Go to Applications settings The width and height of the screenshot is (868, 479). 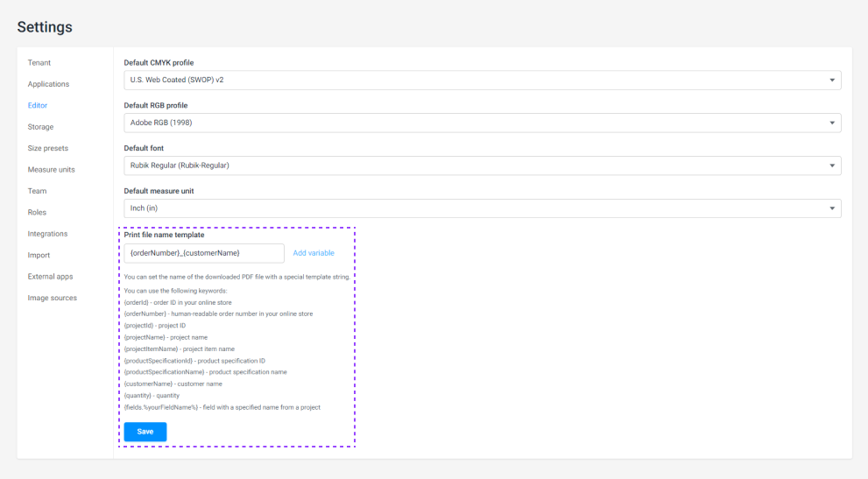(x=49, y=84)
